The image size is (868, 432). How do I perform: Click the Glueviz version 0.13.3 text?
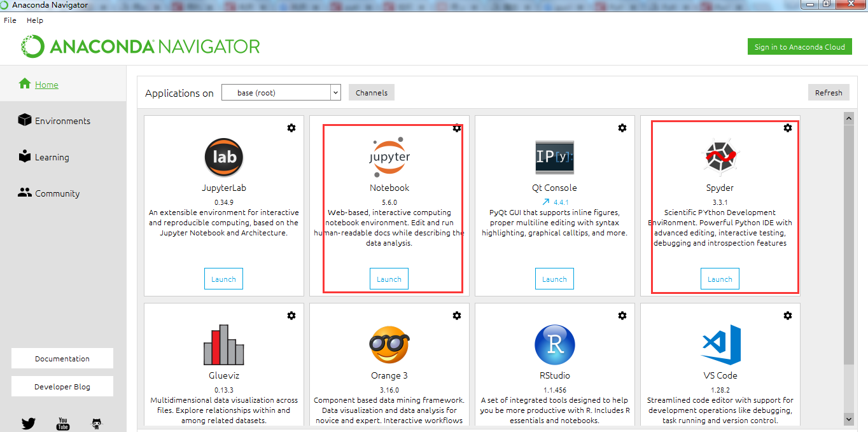[224, 390]
